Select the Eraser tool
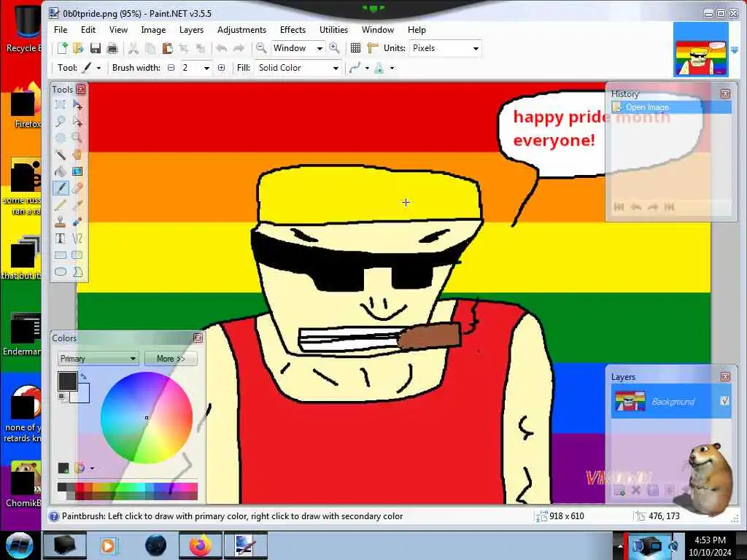Image resolution: width=747 pixels, height=560 pixels. (x=77, y=188)
